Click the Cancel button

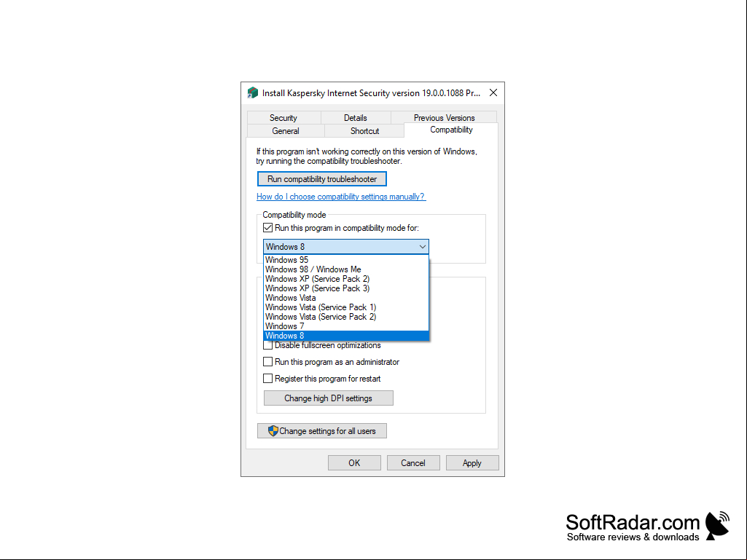tap(413, 463)
